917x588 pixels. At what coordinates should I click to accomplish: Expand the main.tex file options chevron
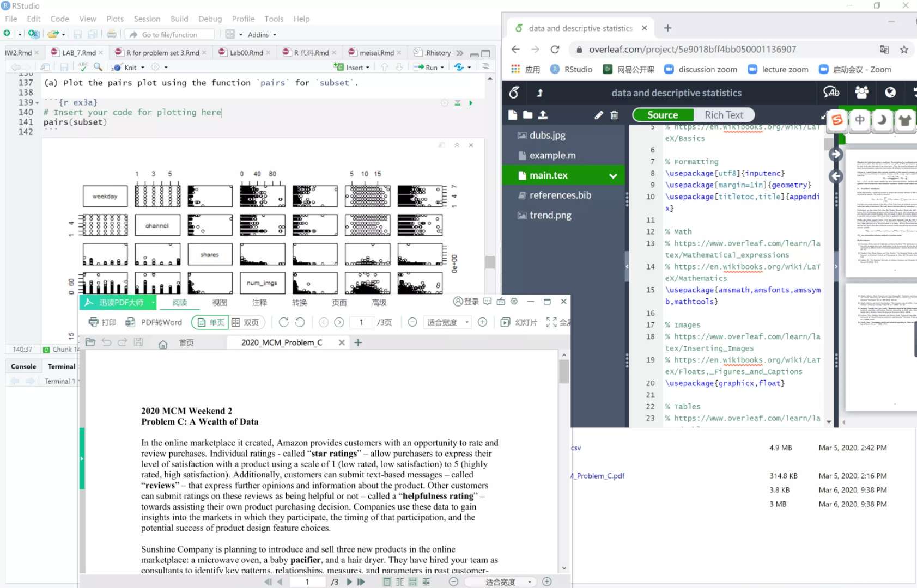tap(613, 176)
